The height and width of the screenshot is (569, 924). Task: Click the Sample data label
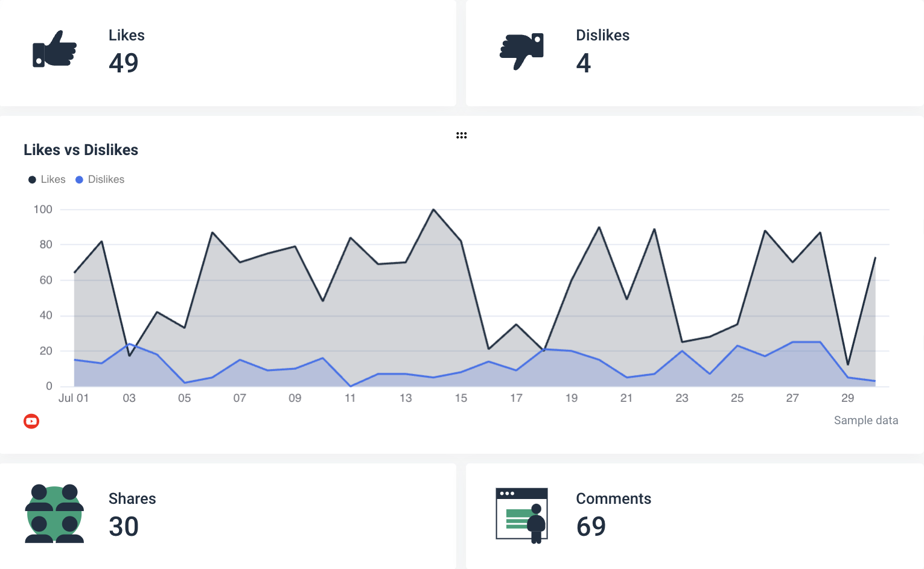(x=866, y=420)
